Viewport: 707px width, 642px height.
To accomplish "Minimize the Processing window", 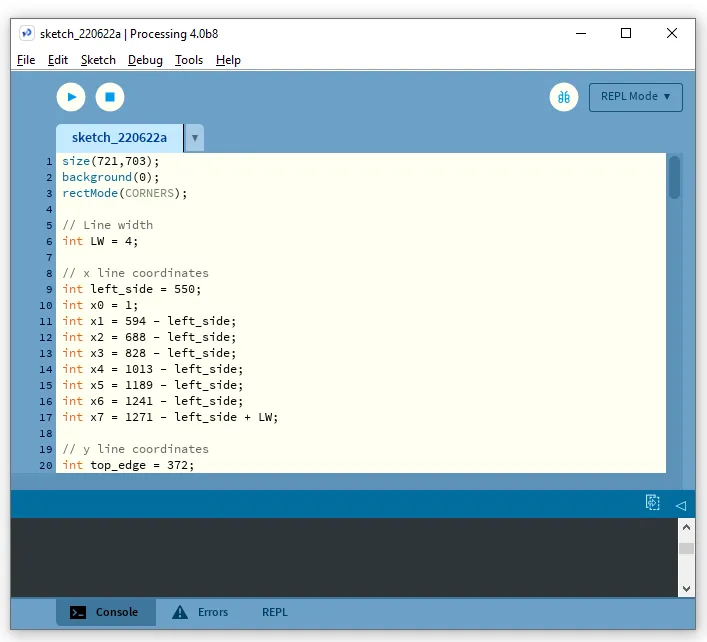I will [581, 33].
